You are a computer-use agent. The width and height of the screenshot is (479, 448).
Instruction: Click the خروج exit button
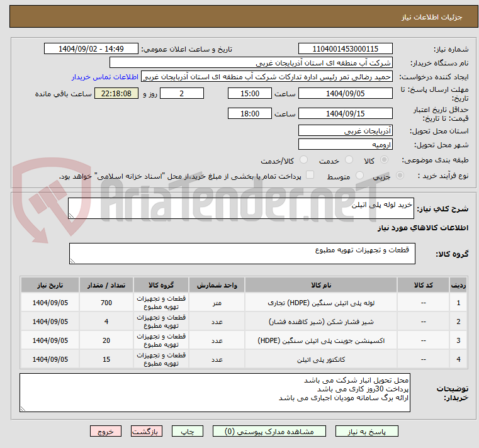pyautogui.click(x=106, y=431)
